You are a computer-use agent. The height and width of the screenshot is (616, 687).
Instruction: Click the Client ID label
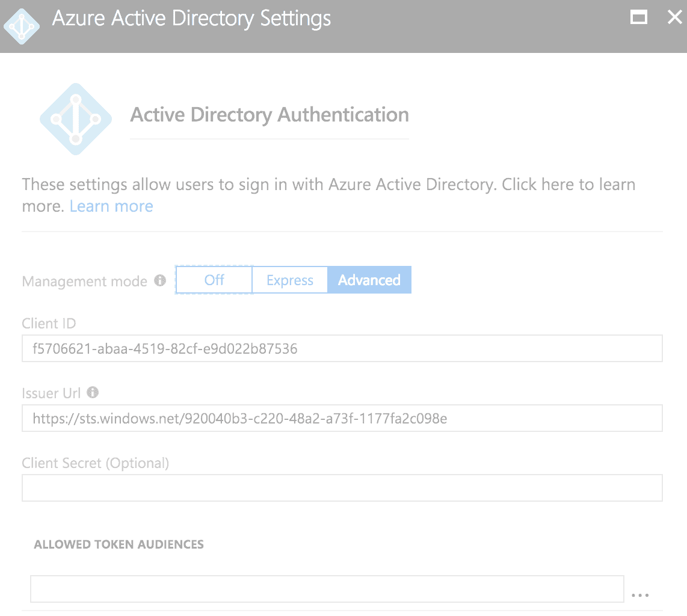coord(49,323)
